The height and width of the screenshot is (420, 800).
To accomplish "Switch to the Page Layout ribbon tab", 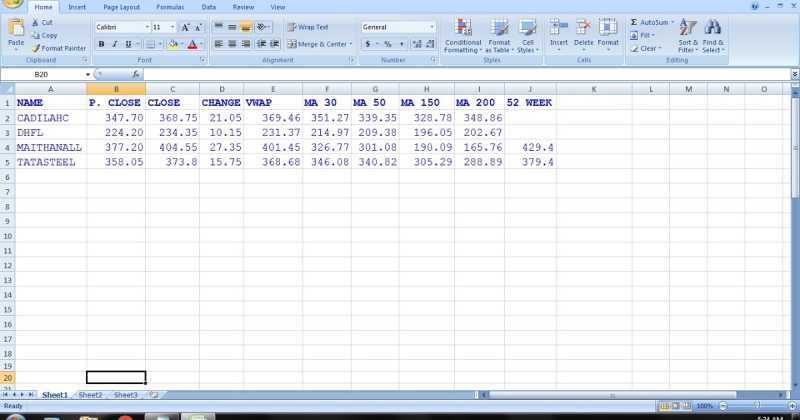I will [x=121, y=6].
